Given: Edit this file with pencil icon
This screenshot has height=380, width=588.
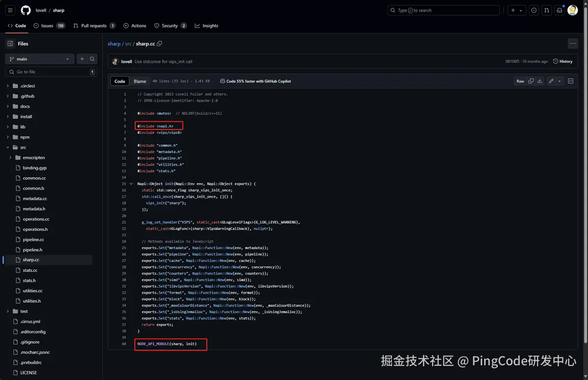Looking at the screenshot, I should [551, 81].
